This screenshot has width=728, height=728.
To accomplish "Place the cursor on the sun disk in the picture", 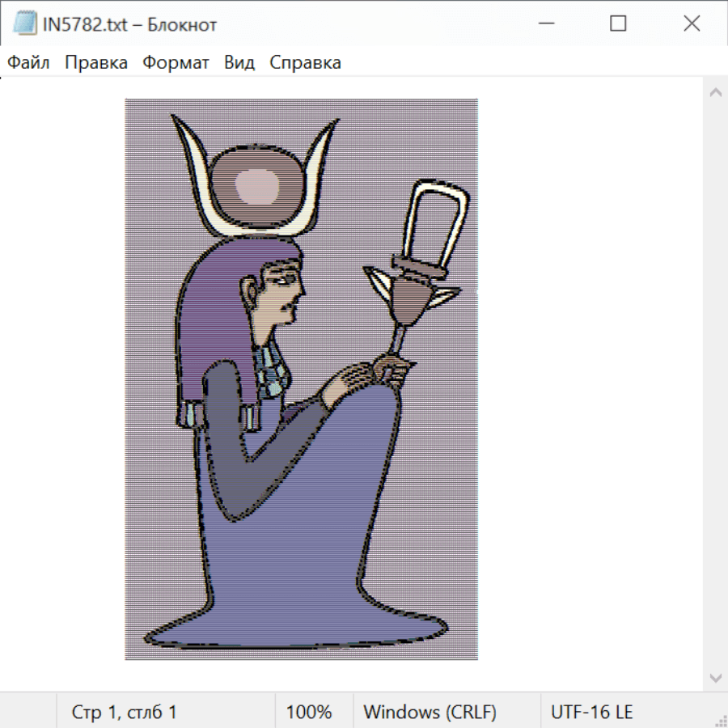I will click(258, 188).
